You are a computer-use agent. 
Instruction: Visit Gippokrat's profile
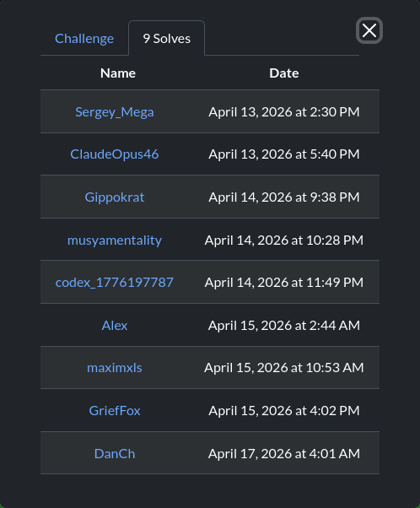click(x=115, y=197)
